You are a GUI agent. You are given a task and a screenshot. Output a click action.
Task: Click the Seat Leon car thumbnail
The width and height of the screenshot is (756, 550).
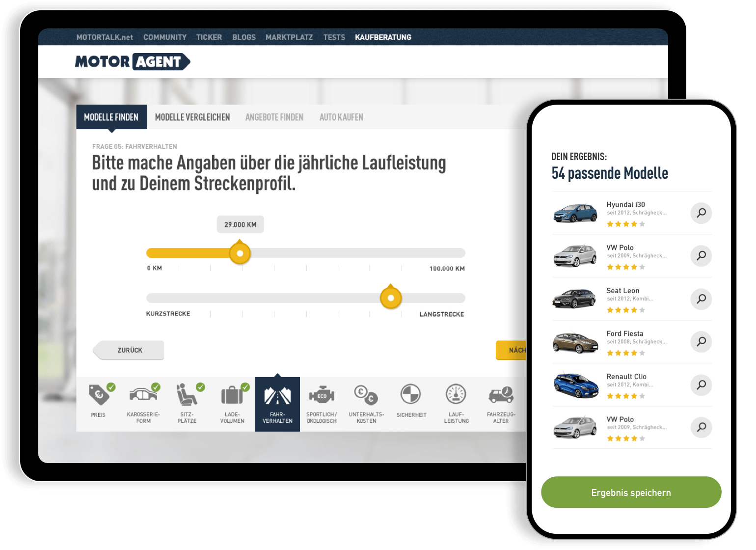click(x=574, y=299)
